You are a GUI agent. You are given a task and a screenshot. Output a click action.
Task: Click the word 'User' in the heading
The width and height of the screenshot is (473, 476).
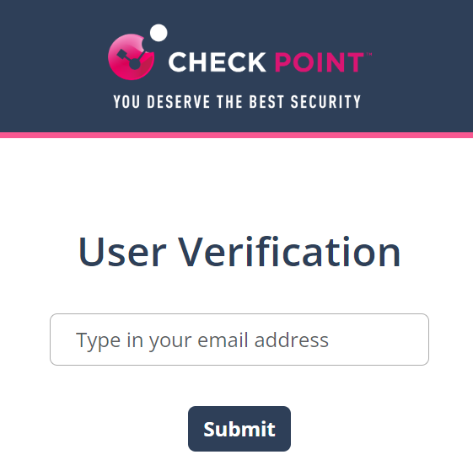tap(122, 252)
